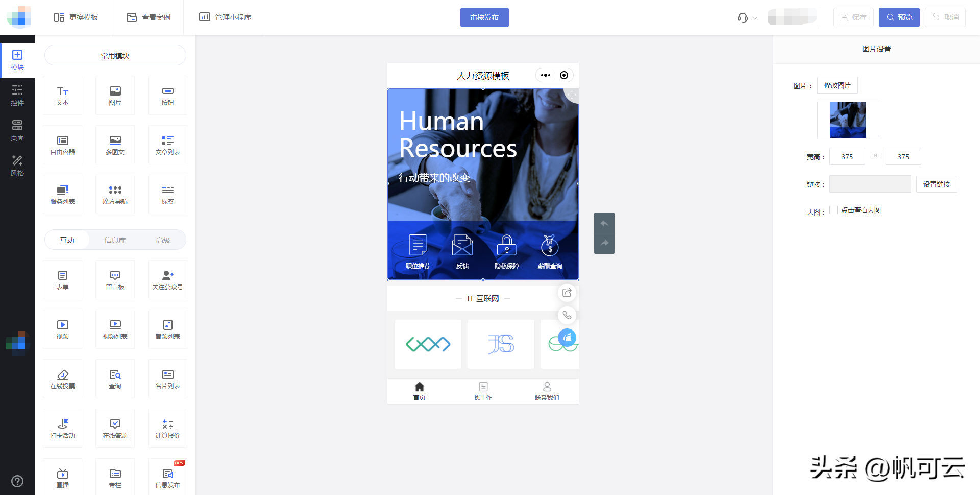Select the 文章列表 module

(x=167, y=145)
